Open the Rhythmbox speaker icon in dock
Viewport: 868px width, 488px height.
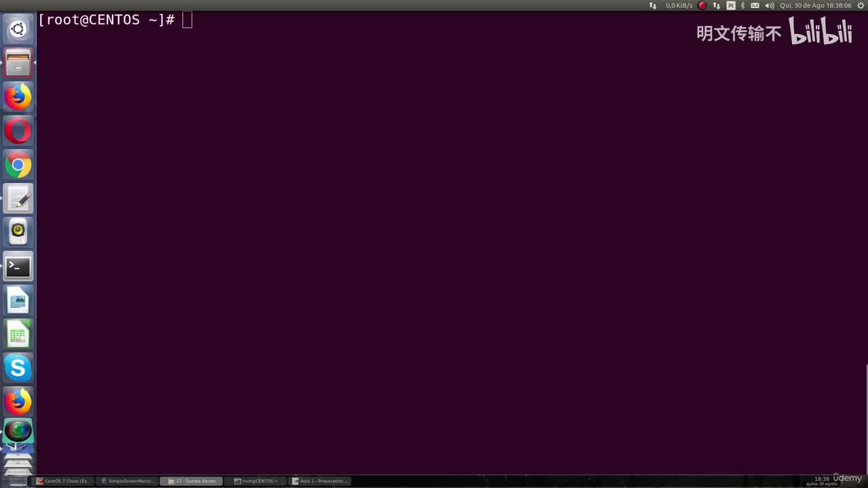[x=18, y=232]
